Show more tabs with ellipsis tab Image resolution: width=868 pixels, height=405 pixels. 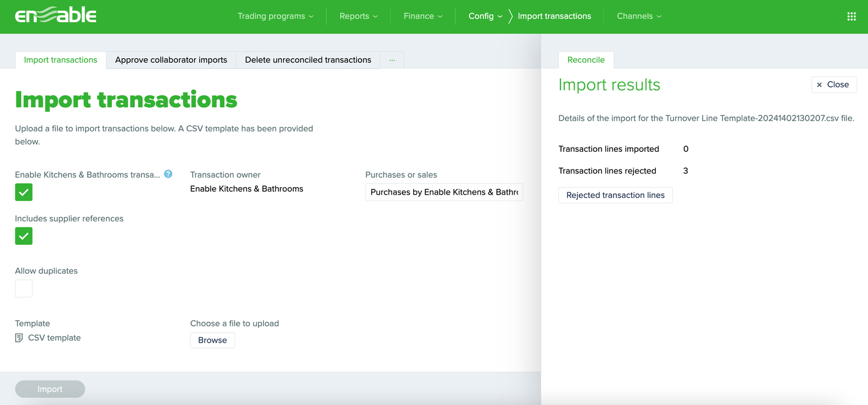click(x=392, y=60)
